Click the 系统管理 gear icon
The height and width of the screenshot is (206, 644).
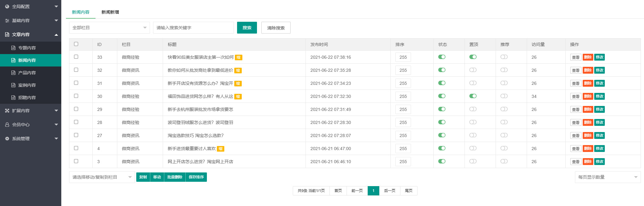coord(7,139)
